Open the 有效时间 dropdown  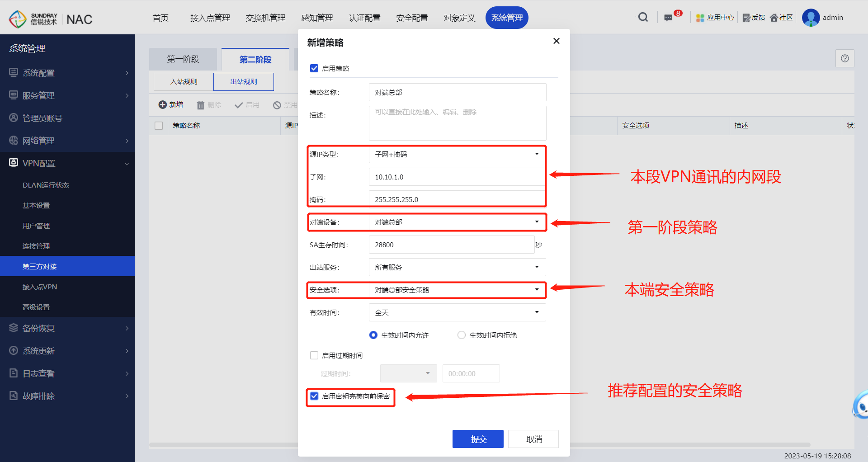tap(457, 312)
